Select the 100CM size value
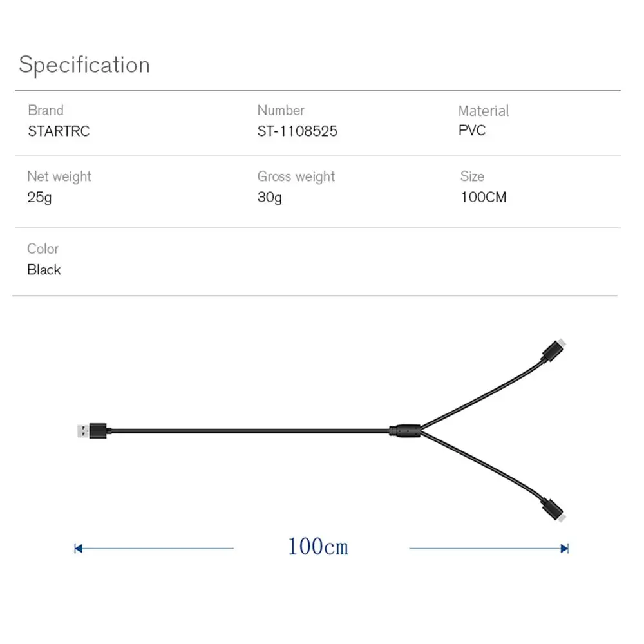The image size is (644, 644). (484, 197)
